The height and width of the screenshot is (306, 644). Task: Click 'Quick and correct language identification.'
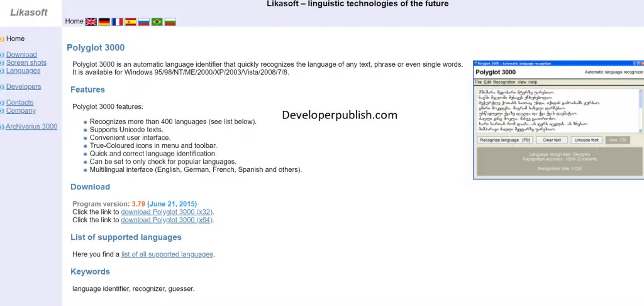pos(153,154)
